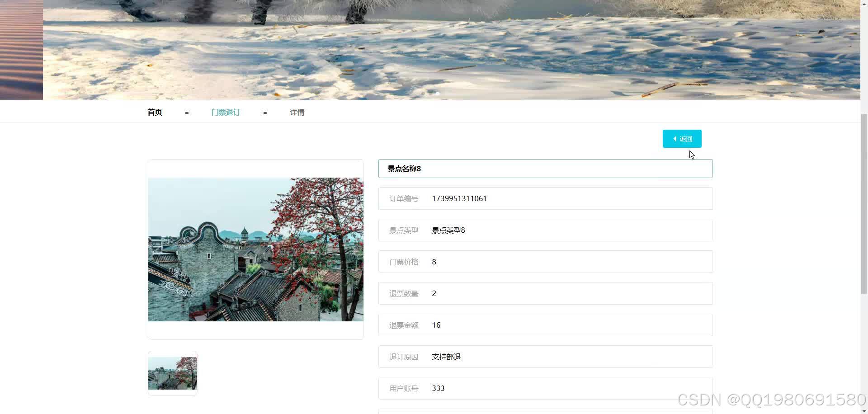868x414 pixels.
Task: Click the 退订原因 label
Action: coord(404,357)
